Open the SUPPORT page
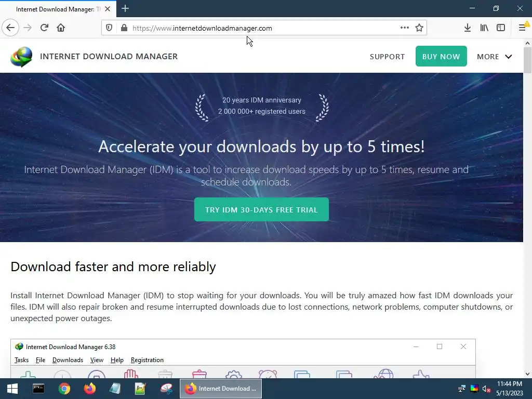The width and height of the screenshot is (532, 399). pyautogui.click(x=387, y=57)
